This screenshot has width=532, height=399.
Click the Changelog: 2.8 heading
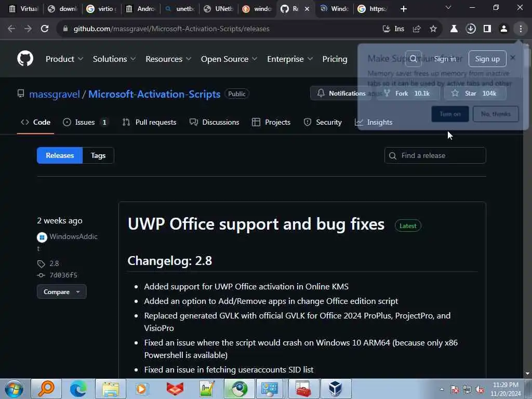coord(170,261)
